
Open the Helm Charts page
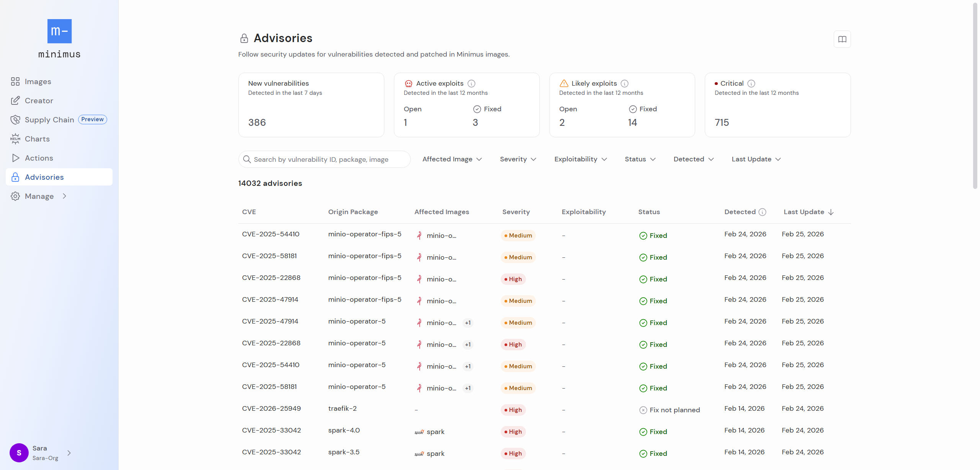tap(37, 139)
